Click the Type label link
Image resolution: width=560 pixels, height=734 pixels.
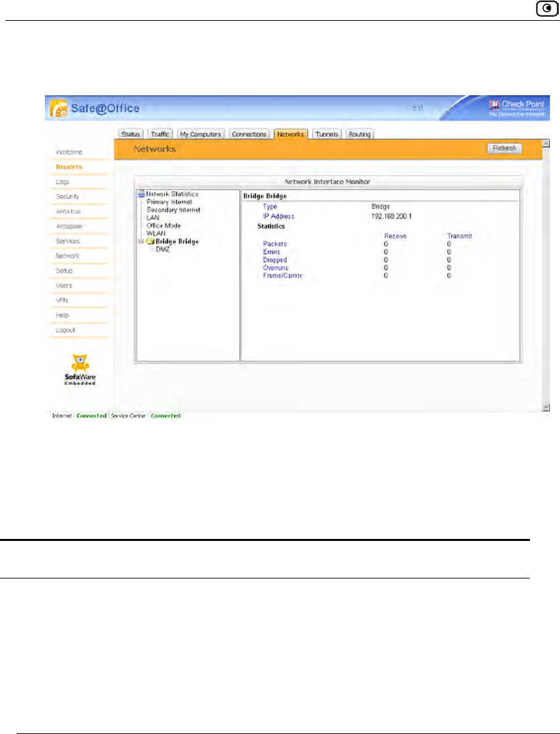(x=270, y=206)
